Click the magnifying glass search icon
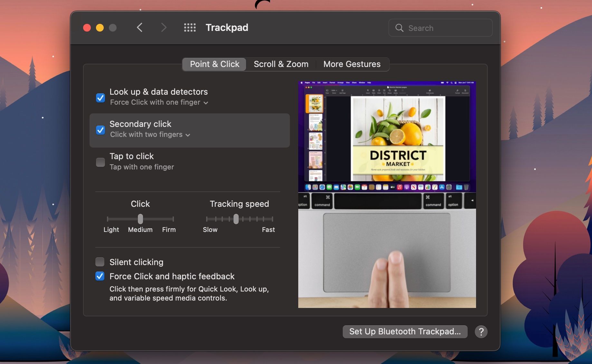 coord(399,28)
